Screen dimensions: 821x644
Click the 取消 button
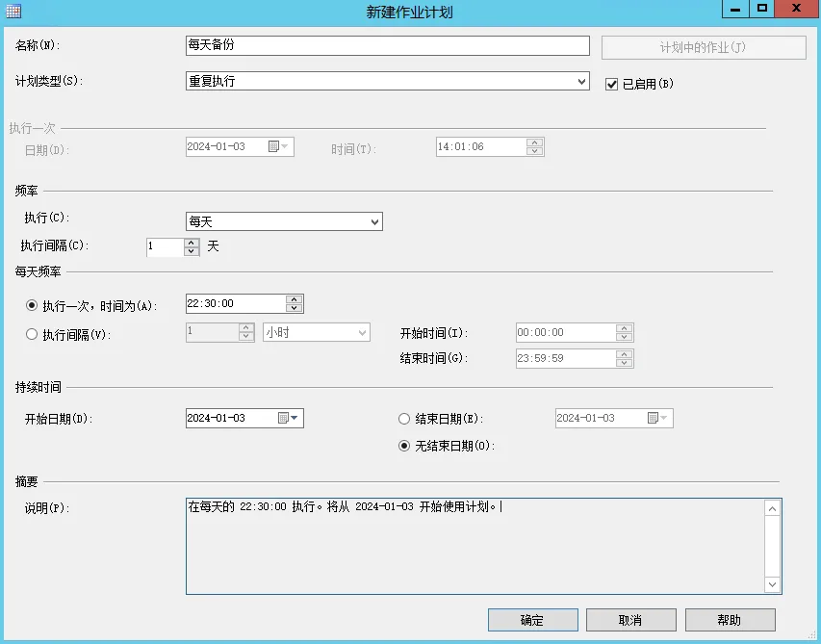click(x=630, y=619)
